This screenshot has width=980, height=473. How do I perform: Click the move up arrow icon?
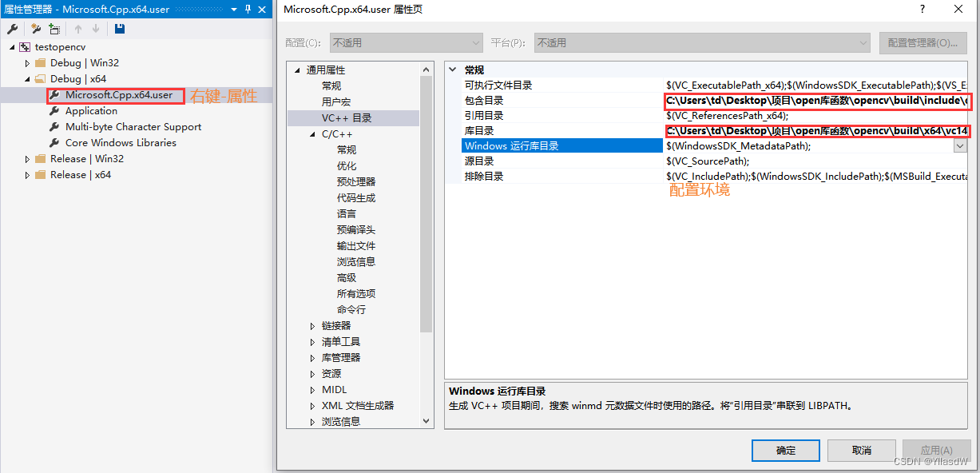(78, 29)
